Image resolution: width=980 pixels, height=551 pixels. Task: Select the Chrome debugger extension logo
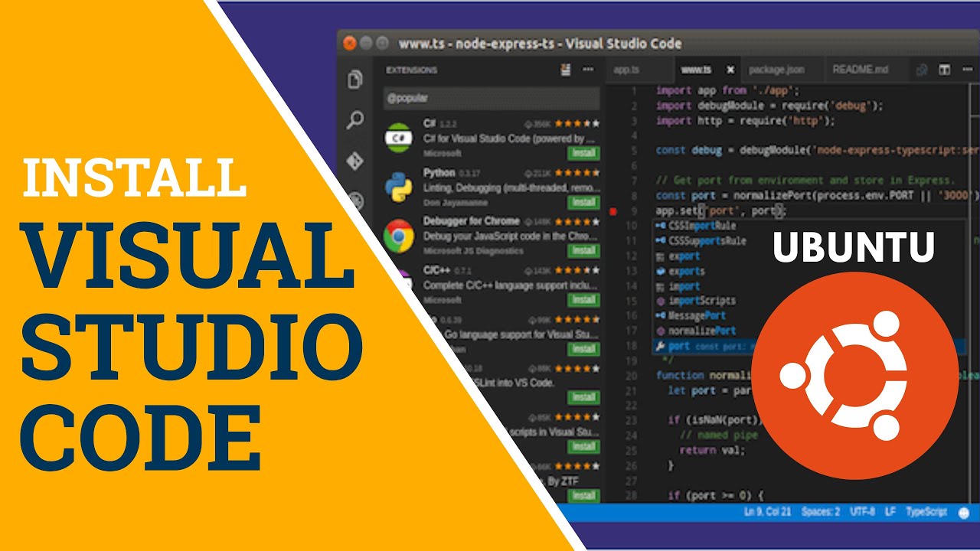tap(399, 236)
